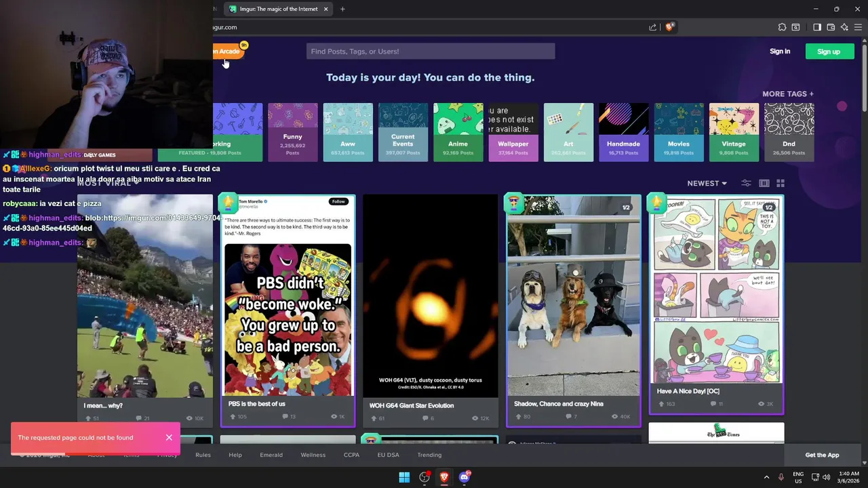Image resolution: width=868 pixels, height=488 pixels.
Task: Open the feed filter sliders icon
Action: [746, 183]
